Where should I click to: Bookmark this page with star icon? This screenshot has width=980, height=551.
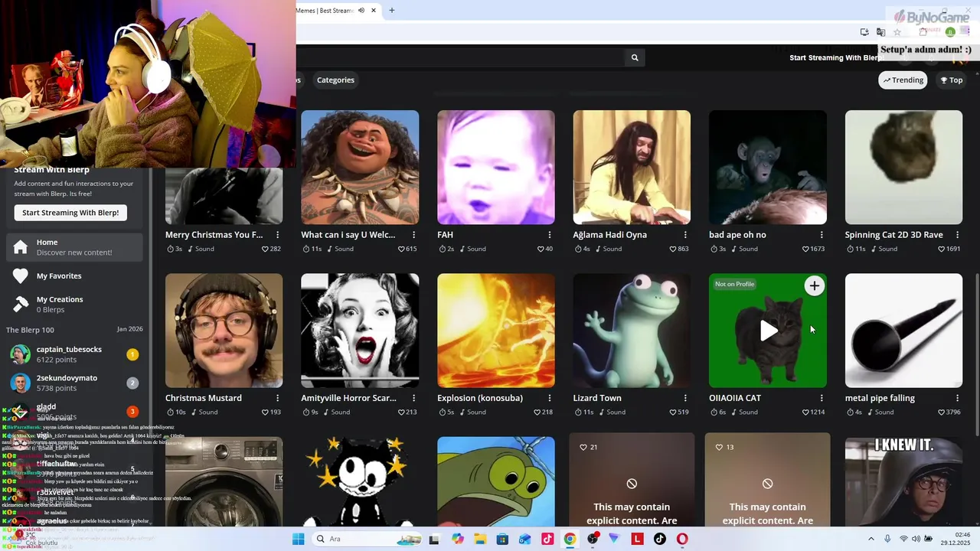point(897,32)
